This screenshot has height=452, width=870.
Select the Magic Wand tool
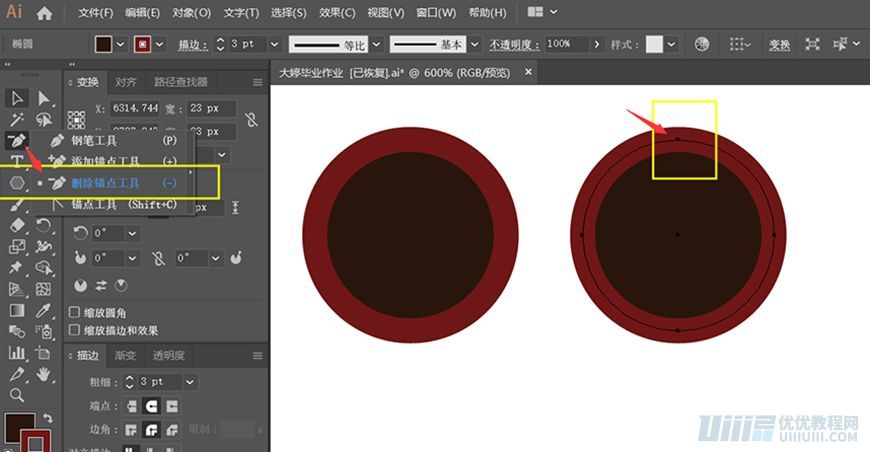pyautogui.click(x=17, y=119)
